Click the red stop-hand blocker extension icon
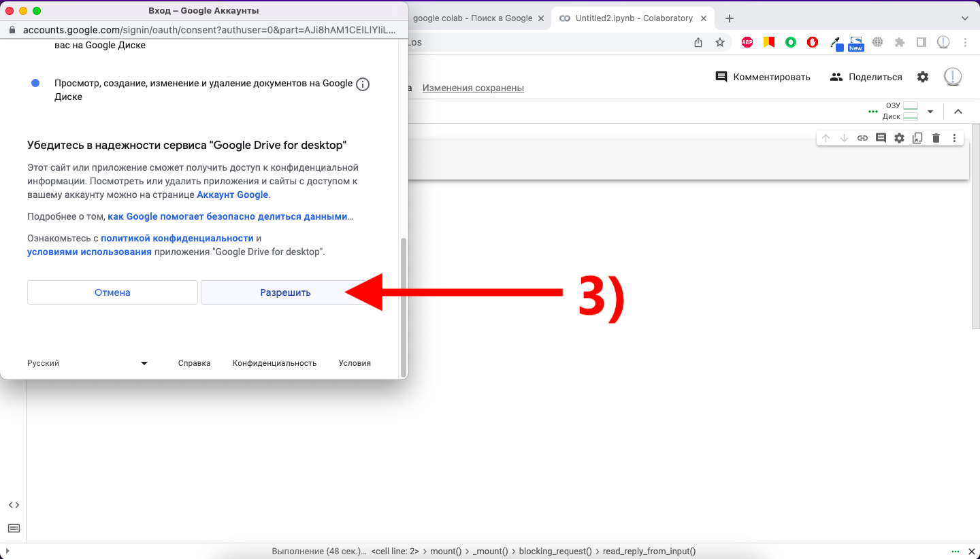 813,42
